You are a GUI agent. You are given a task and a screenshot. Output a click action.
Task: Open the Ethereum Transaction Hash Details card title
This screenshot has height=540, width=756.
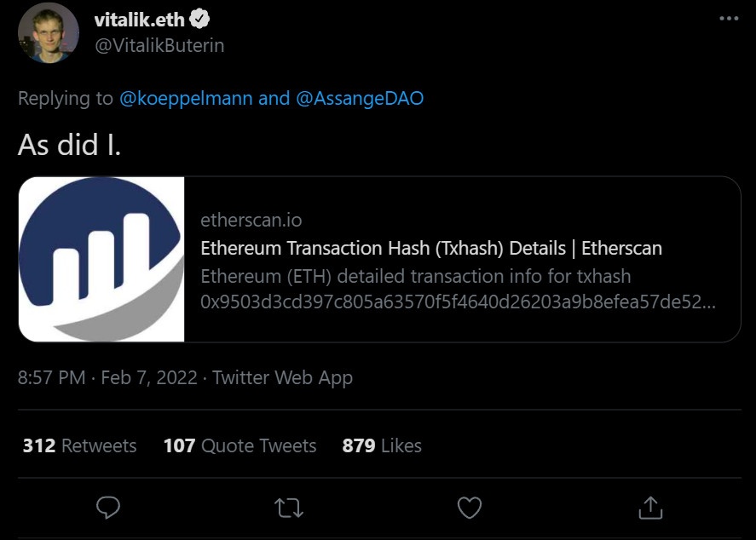pos(431,249)
